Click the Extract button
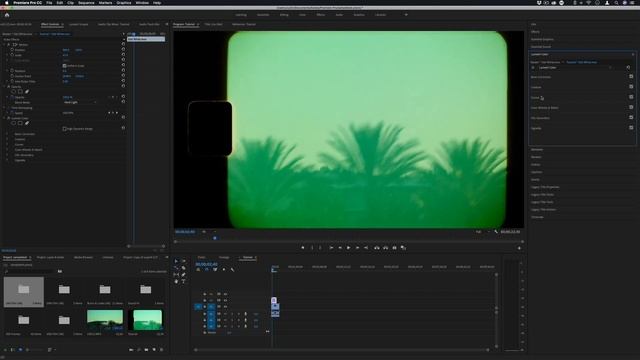 [x=385, y=248]
